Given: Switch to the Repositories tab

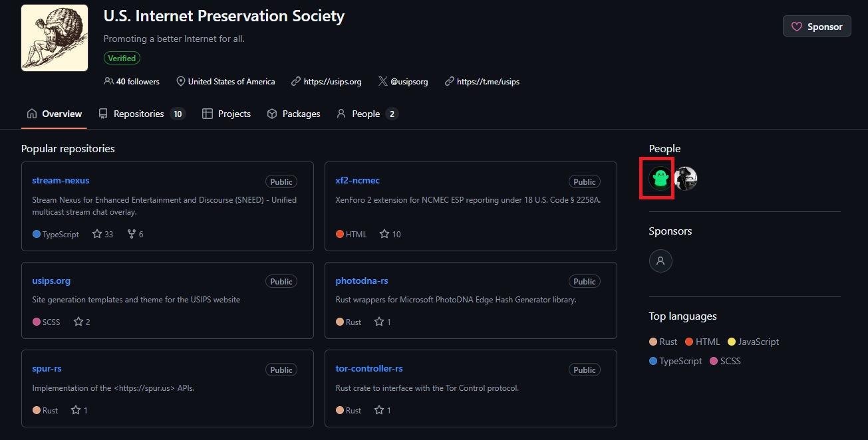Looking at the screenshot, I should (x=138, y=114).
